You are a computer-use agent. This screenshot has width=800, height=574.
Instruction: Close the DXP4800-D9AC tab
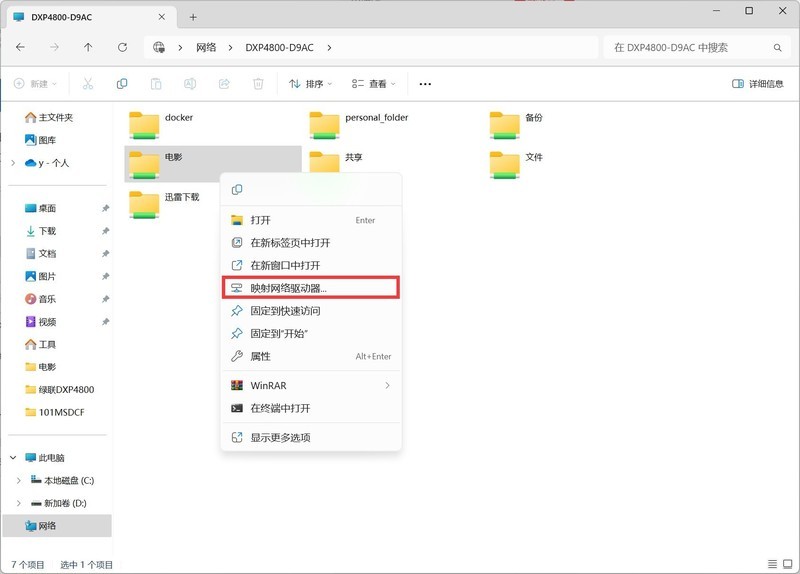click(x=162, y=17)
